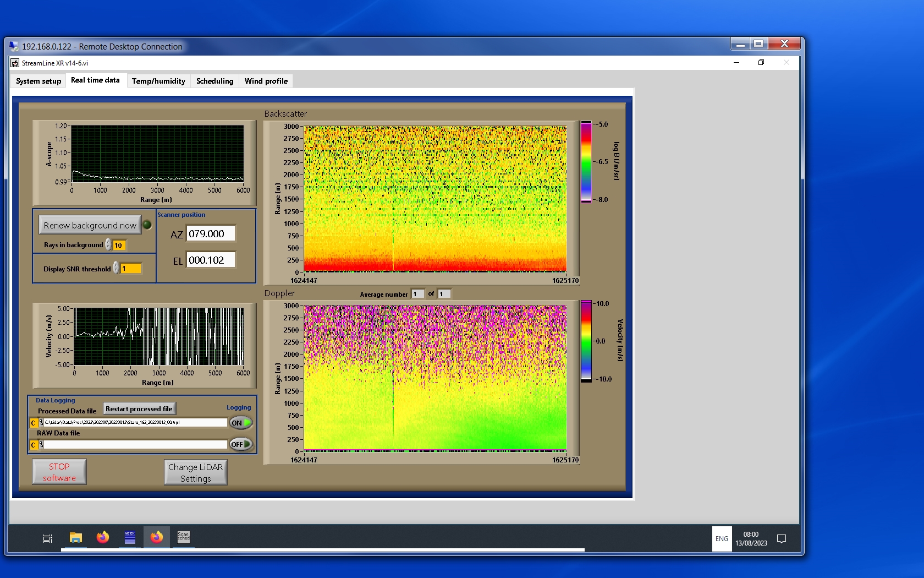Adjust the Display SNR threshold stepper
924x578 pixels.
(116, 268)
